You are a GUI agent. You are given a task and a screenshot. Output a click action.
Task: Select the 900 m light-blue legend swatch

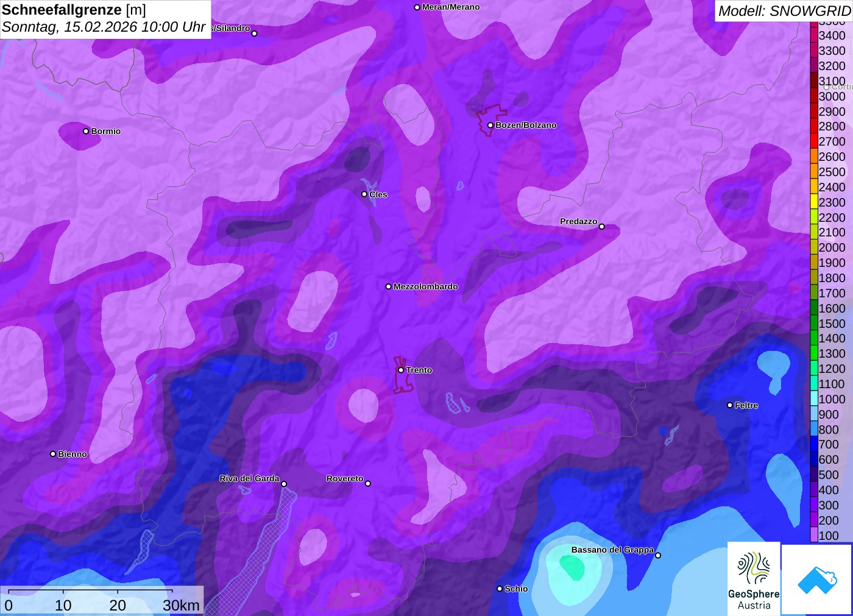tap(814, 414)
